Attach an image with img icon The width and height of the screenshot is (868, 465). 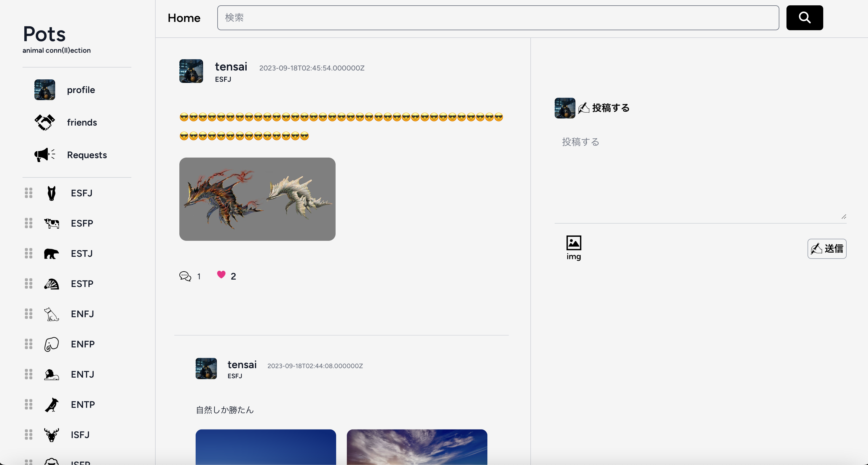coord(574,248)
